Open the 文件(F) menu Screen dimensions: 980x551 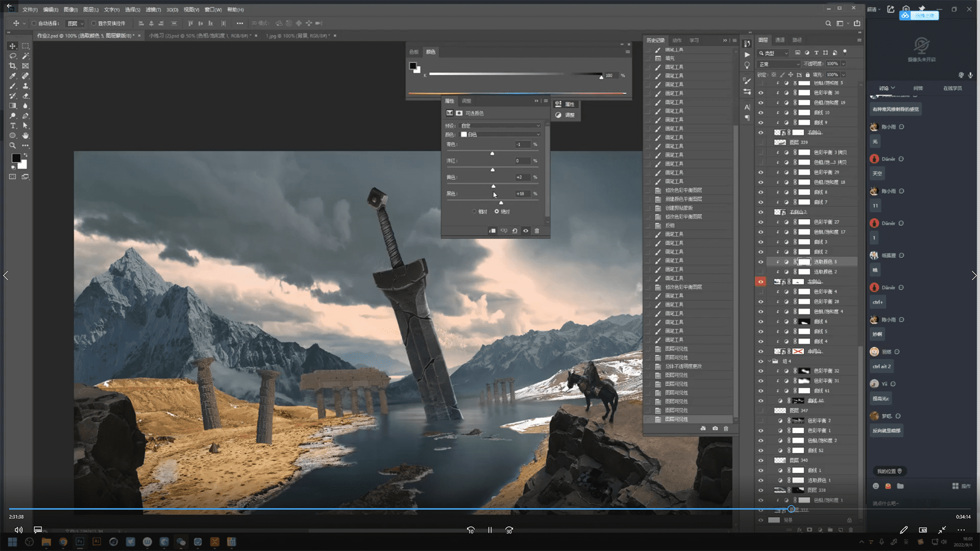30,10
